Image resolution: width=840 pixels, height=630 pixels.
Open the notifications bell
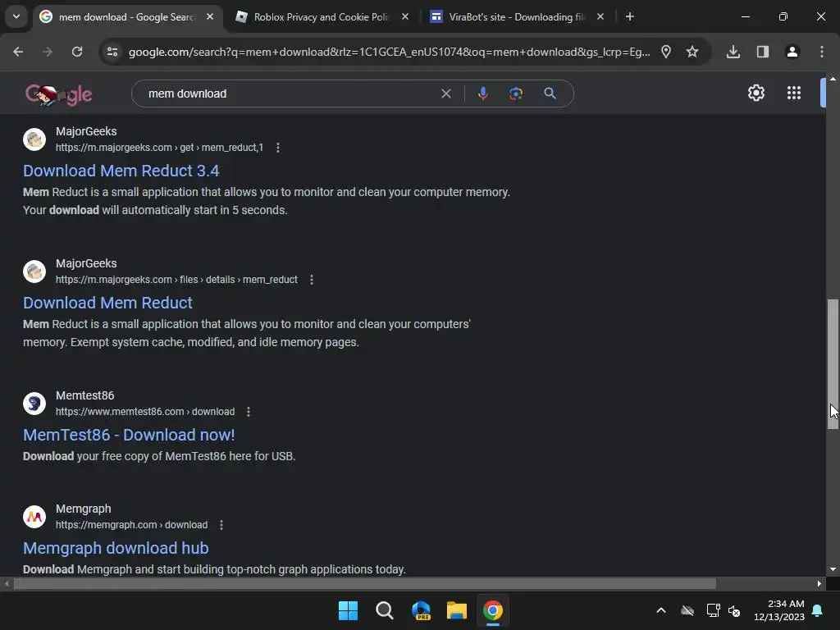click(x=818, y=610)
